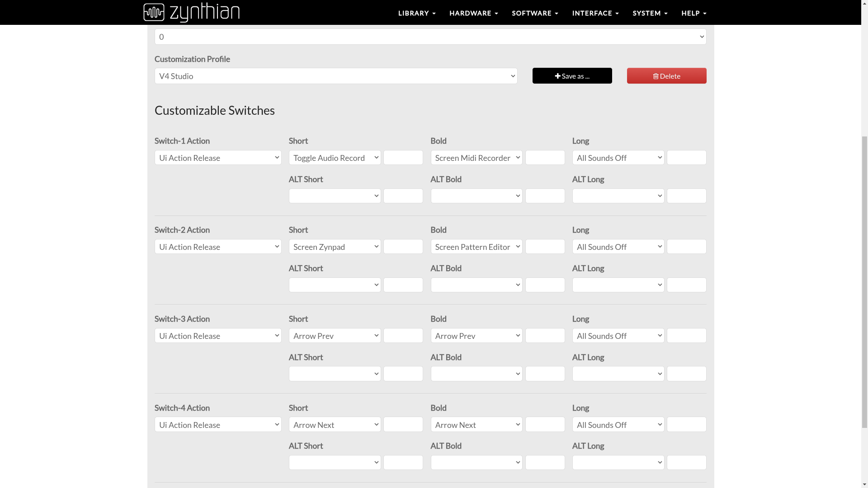Viewport: 868px width, 488px height.
Task: Focus Switch-2 Short parameter text field
Action: tap(403, 247)
